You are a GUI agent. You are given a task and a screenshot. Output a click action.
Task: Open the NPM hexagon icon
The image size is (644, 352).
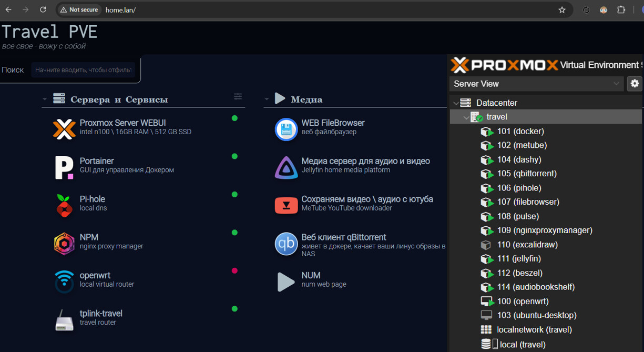click(x=64, y=244)
